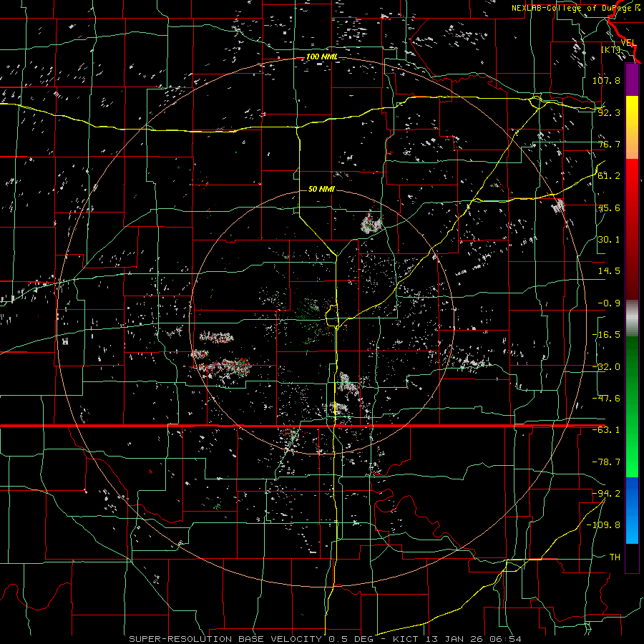Pick the purple segment of the color bar
Screen dimensions: 644x644
click(x=632, y=80)
